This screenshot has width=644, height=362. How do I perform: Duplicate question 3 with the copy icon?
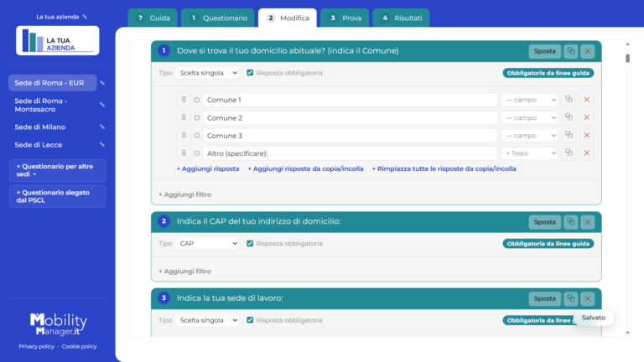(x=571, y=299)
